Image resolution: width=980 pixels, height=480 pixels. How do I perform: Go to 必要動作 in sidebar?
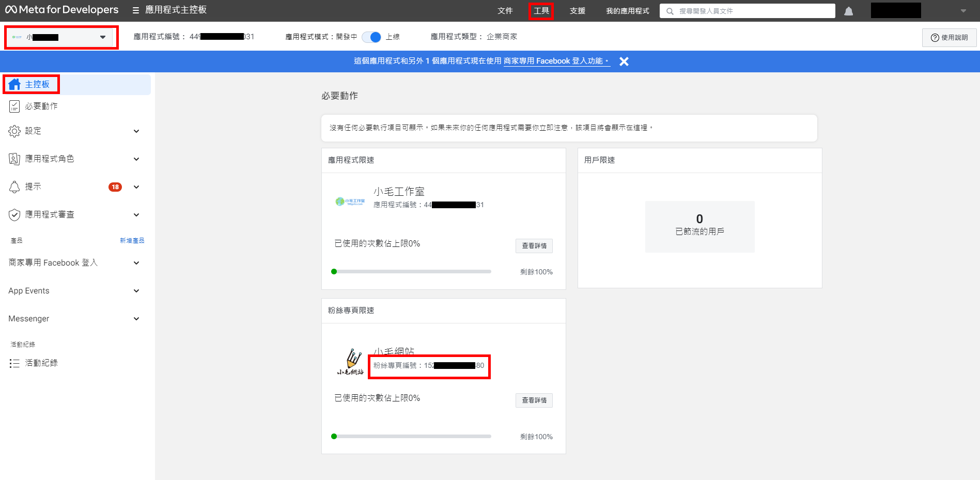point(41,106)
